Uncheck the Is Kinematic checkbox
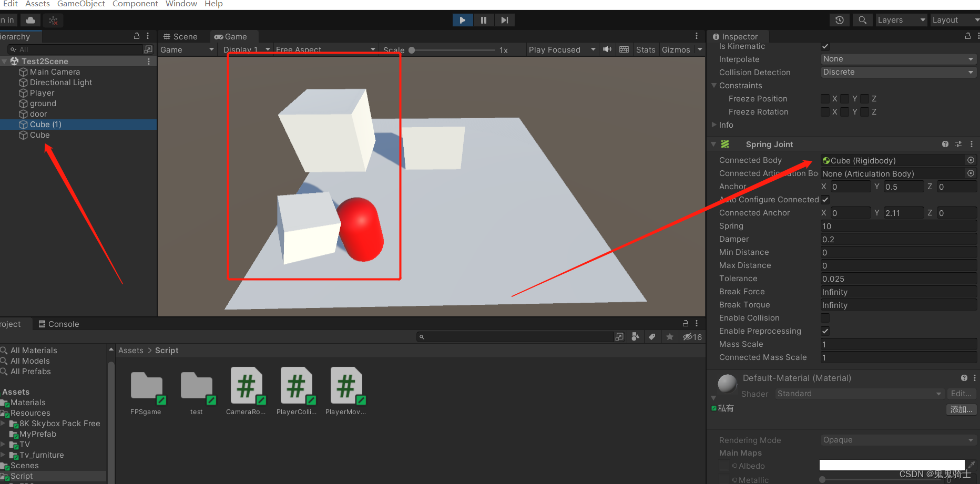 coord(825,46)
